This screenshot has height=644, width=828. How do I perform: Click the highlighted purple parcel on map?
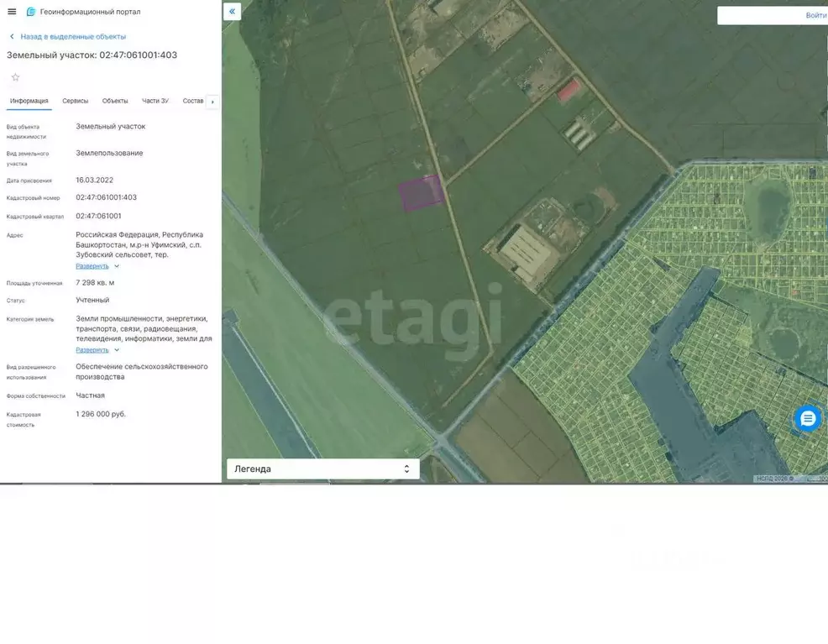[x=421, y=193]
